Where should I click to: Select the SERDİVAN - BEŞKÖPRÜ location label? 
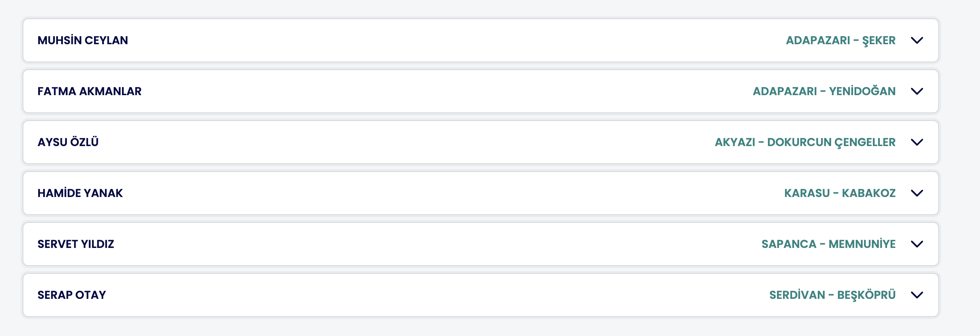point(832,295)
